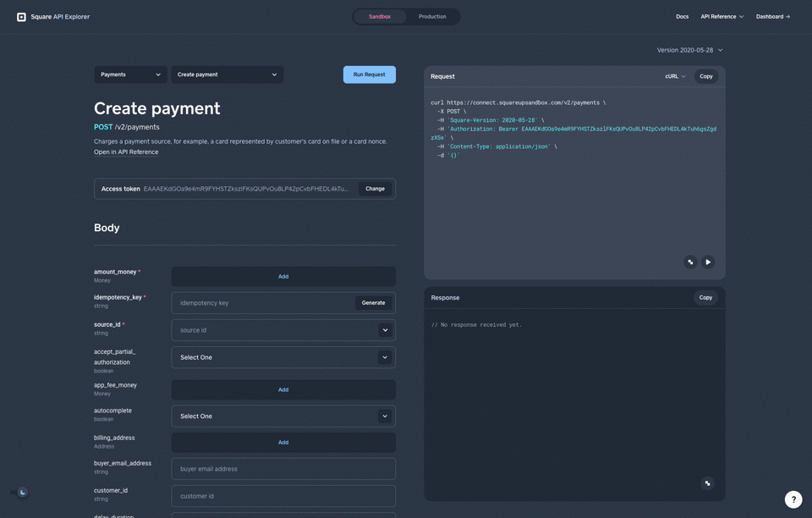Click the buyer email address field

pos(283,469)
